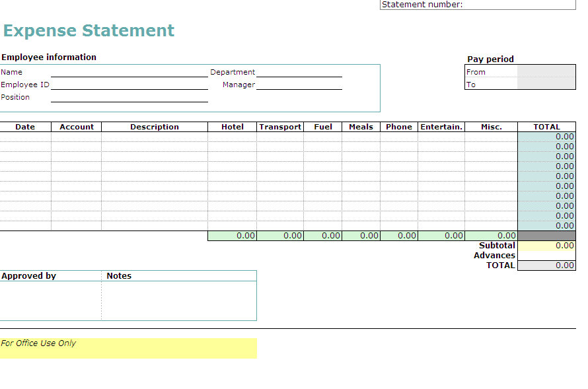Select the Misc. column sum cell
Image resolution: width=588 pixels, height=389 pixels.
(492, 236)
